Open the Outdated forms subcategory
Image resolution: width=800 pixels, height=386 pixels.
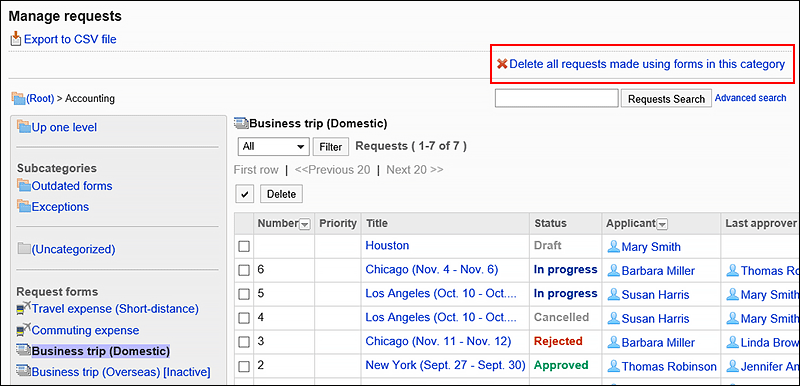click(x=72, y=186)
